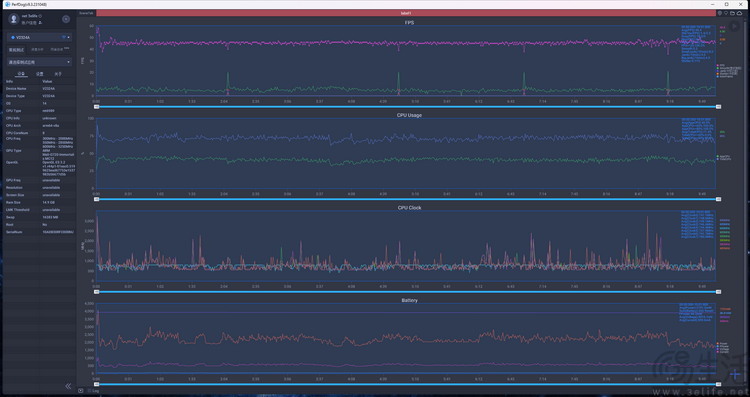Click the round play button near FPS chart

(x=735, y=27)
